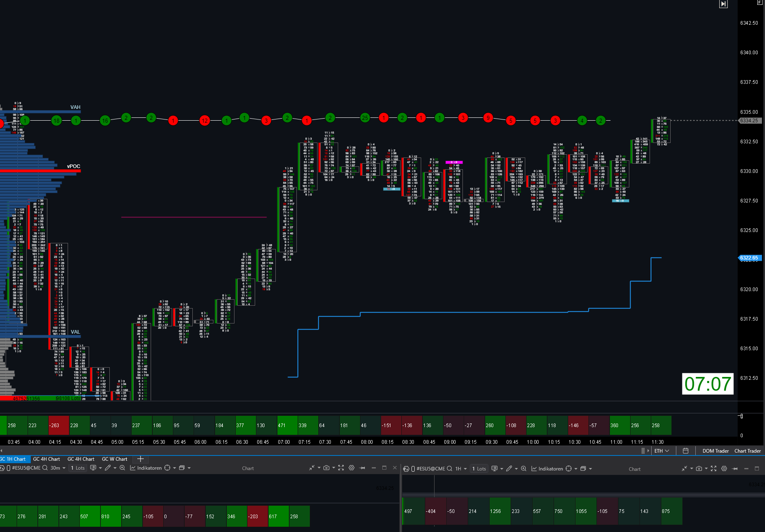Toggle the DOM Trader panel
Screen dimensions: 765x532
tap(715, 451)
